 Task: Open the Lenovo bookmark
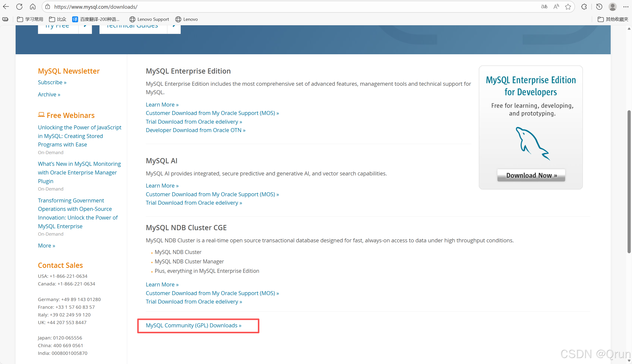click(x=186, y=19)
